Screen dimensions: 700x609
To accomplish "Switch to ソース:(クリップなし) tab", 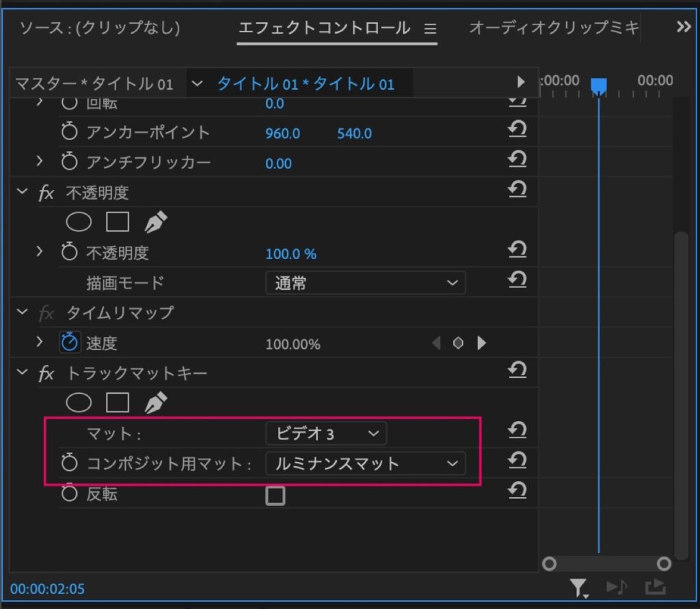I will click(100, 28).
